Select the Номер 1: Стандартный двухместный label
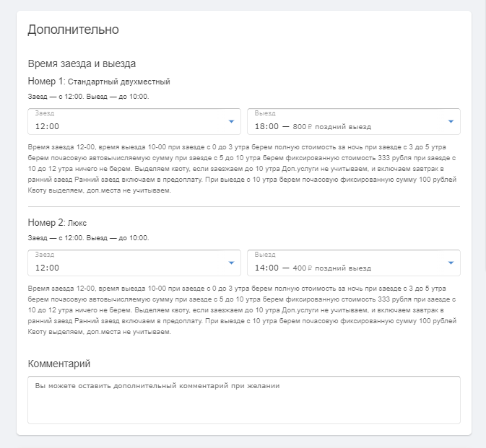486x448 pixels. coord(99,82)
